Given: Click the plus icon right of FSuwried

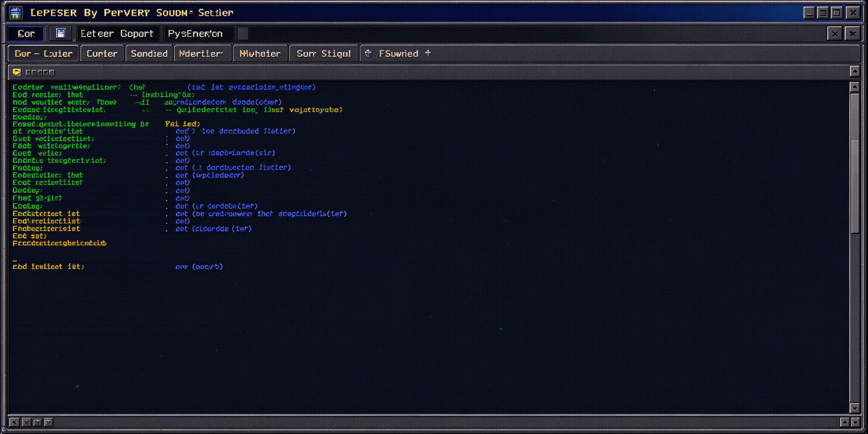Looking at the screenshot, I should 428,53.
